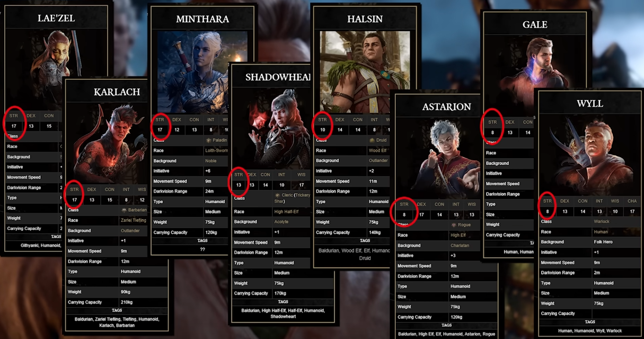Click the Zariel Tiefling race link

(133, 220)
